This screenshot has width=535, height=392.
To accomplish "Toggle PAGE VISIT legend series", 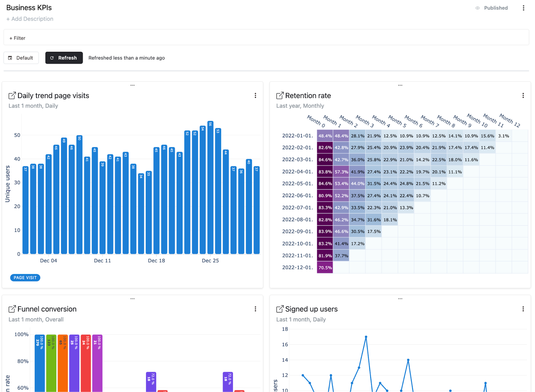I will click(x=25, y=278).
